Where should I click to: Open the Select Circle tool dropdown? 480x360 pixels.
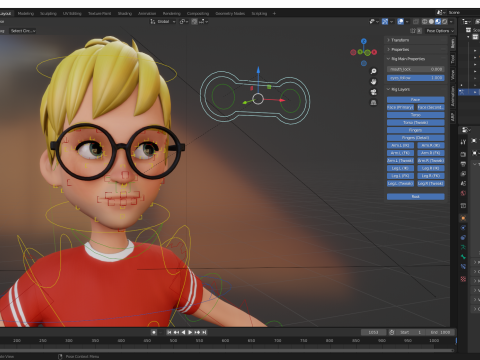point(23,31)
